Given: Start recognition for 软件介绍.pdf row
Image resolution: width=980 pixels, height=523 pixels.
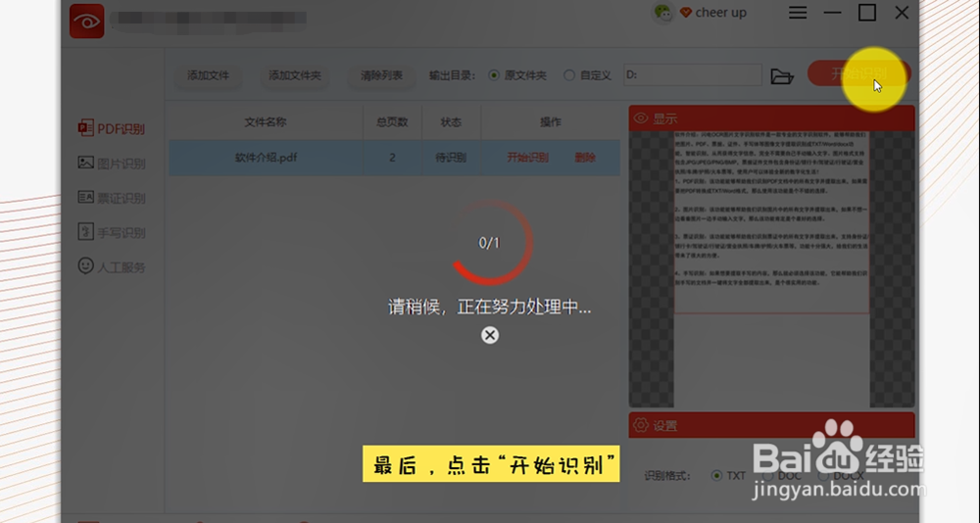Looking at the screenshot, I should [527, 158].
